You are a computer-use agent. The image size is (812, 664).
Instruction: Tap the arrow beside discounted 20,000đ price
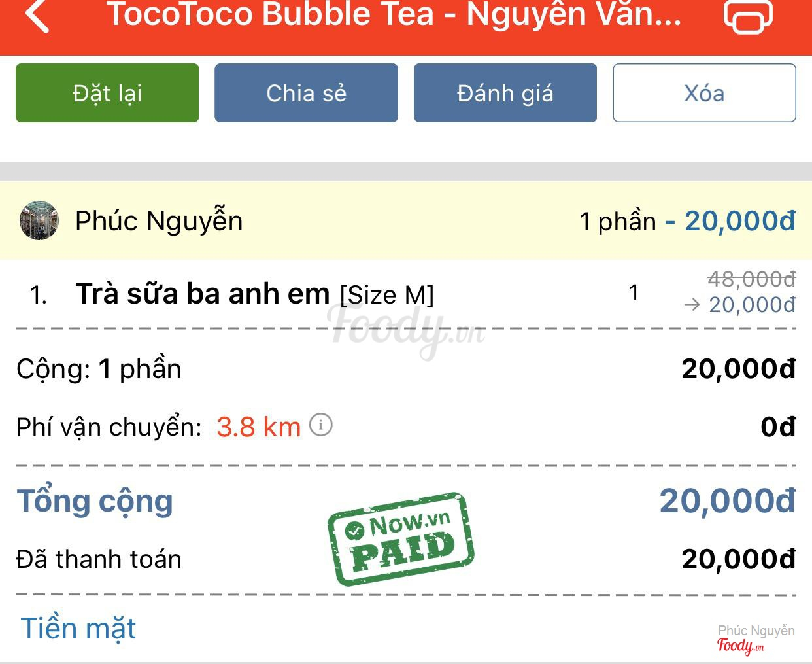click(x=692, y=305)
